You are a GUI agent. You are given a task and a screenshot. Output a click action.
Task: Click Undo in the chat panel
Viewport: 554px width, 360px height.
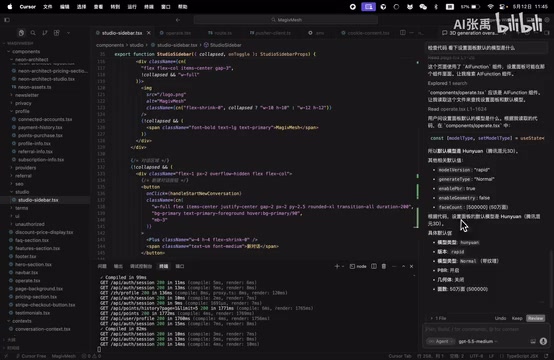(x=500, y=318)
